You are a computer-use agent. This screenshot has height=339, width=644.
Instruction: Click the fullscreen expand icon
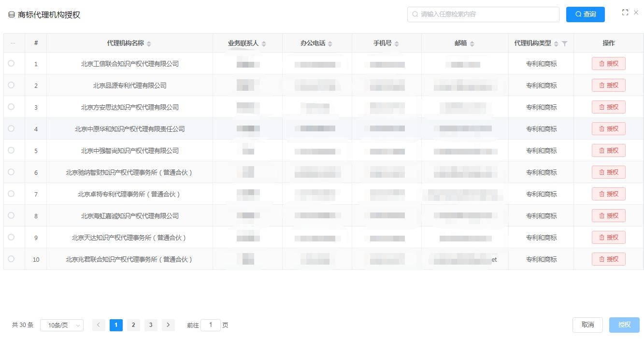(625, 13)
